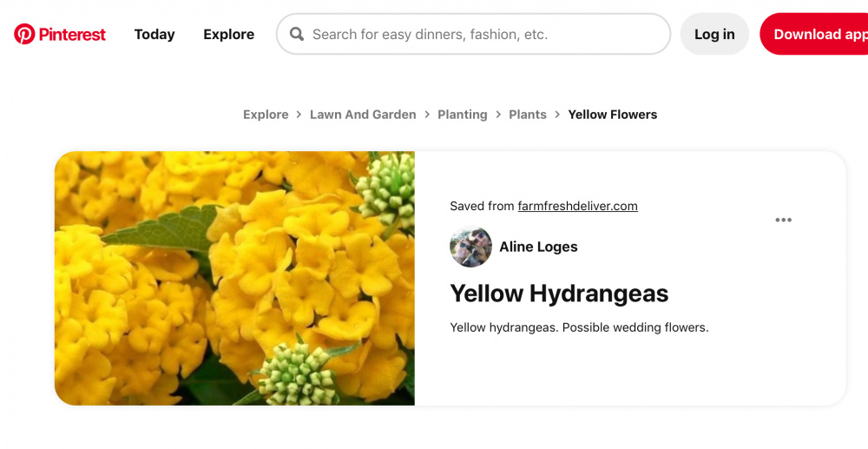Open the three-dot more options menu
The width and height of the screenshot is (868, 449).
click(783, 220)
